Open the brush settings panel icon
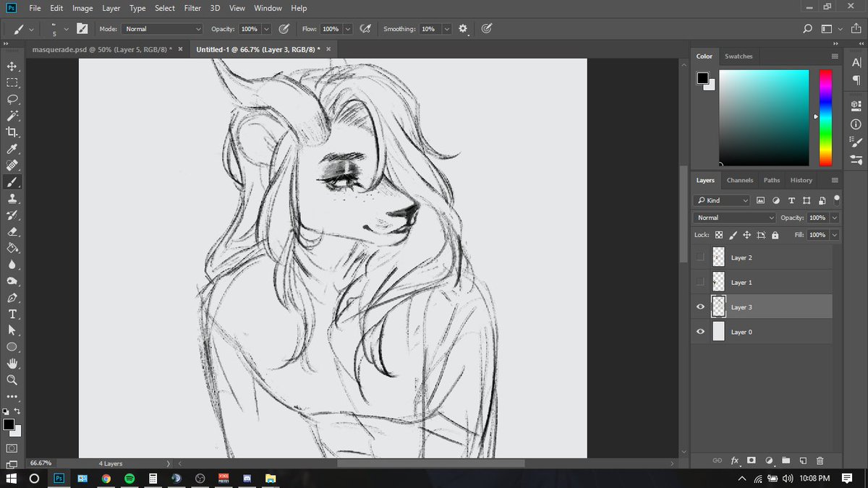Viewport: 868px width, 488px height. pyautogui.click(x=82, y=29)
